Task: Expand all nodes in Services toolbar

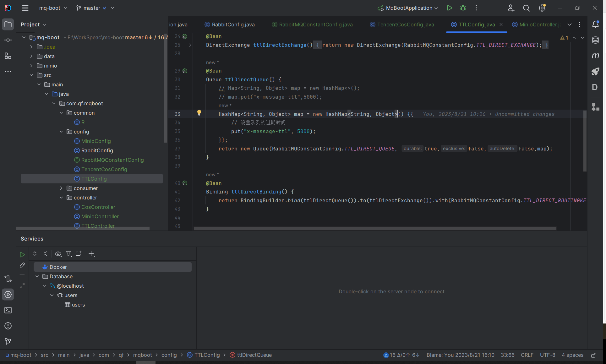Action: pos(35,254)
